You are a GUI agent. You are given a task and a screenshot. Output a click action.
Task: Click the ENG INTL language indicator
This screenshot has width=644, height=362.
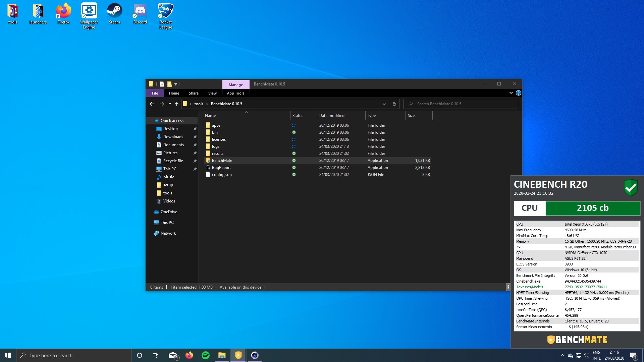596,355
